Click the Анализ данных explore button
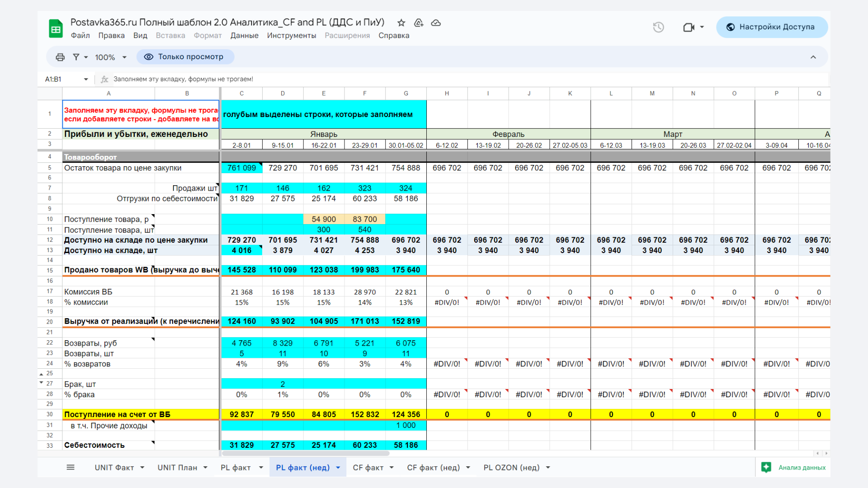Viewport: 868px width, 488px height. coord(793,468)
